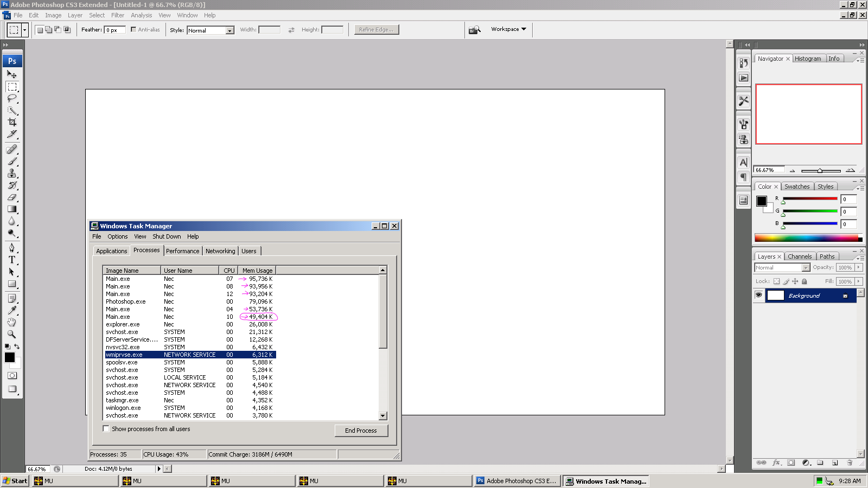Switch to Adobe Photoshop CS3 taskbar button
The height and width of the screenshot is (488, 868).
point(516,481)
